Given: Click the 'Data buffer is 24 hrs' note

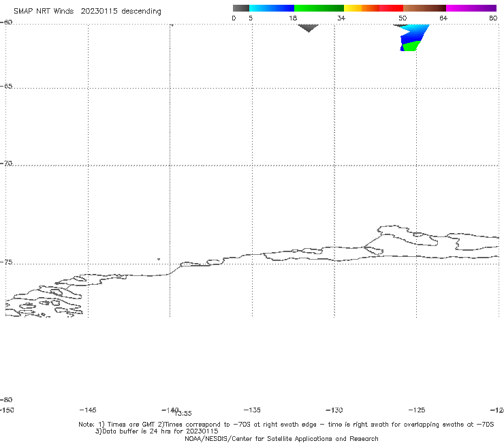Looking at the screenshot, I should (x=157, y=431).
